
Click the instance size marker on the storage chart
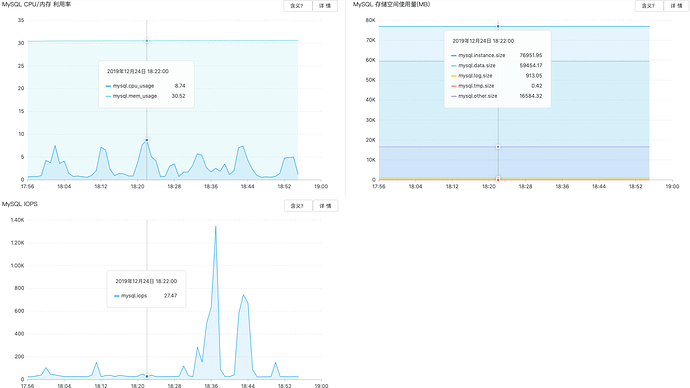[x=498, y=26]
